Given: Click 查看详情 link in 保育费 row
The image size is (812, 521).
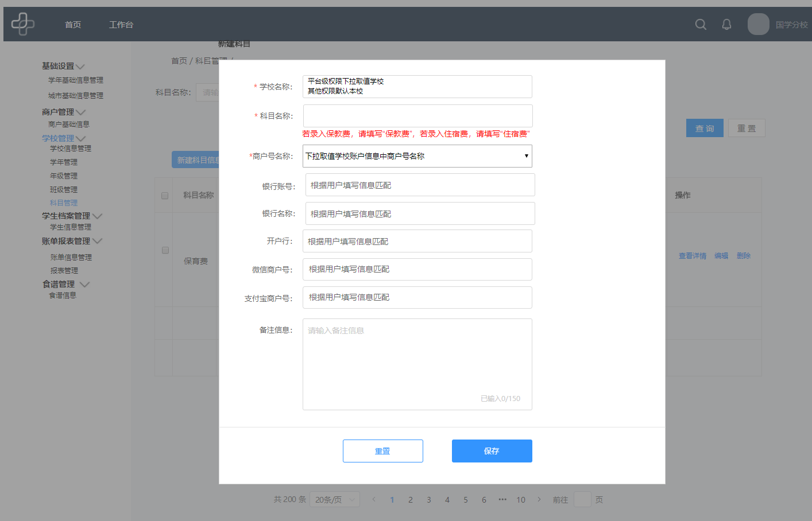Looking at the screenshot, I should 693,256.
